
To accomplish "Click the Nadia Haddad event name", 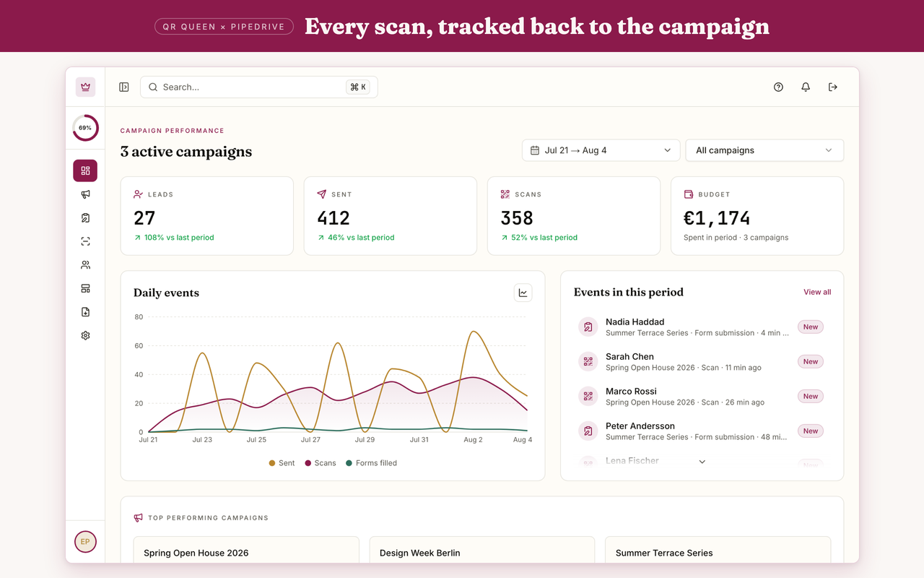I will pyautogui.click(x=635, y=322).
